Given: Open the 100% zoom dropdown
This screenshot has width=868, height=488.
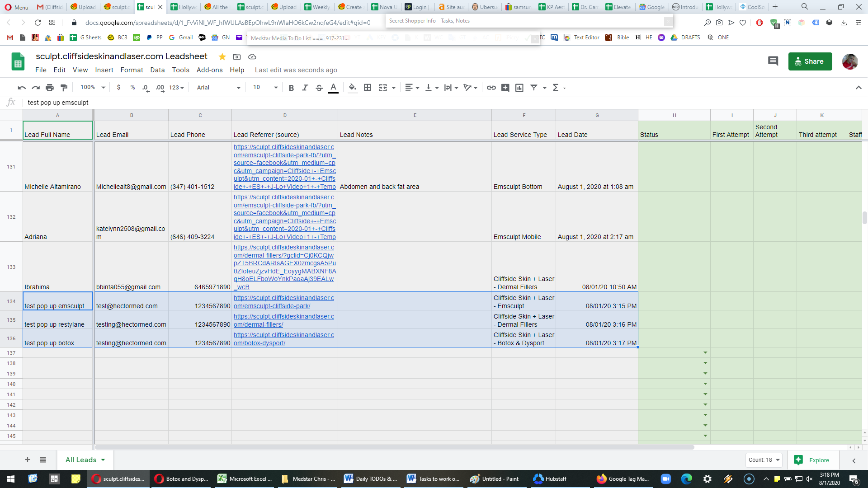Looking at the screenshot, I should tap(93, 88).
